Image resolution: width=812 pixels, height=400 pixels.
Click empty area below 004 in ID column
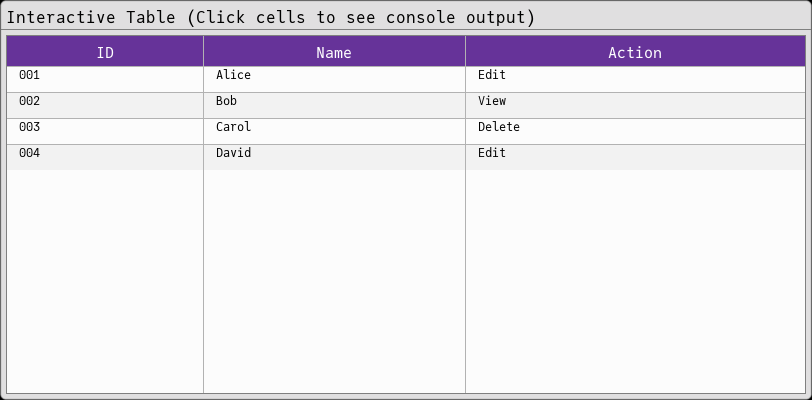pos(105,280)
